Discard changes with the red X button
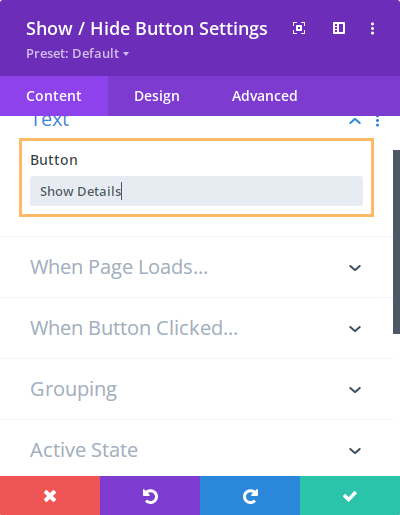400x515 pixels. click(50, 496)
